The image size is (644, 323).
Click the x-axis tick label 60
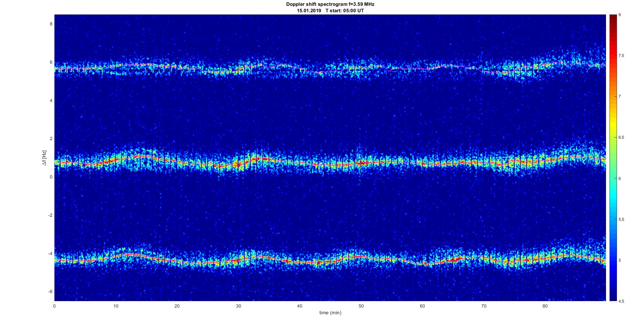point(422,306)
